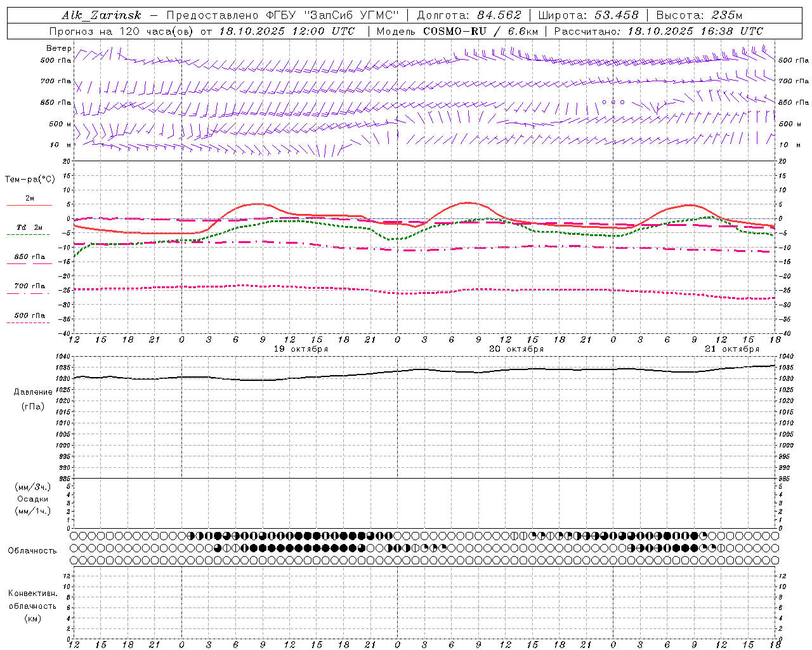This screenshot has height=650, width=812.
Task: Click the "20 октября" date label
Action: 516,349
